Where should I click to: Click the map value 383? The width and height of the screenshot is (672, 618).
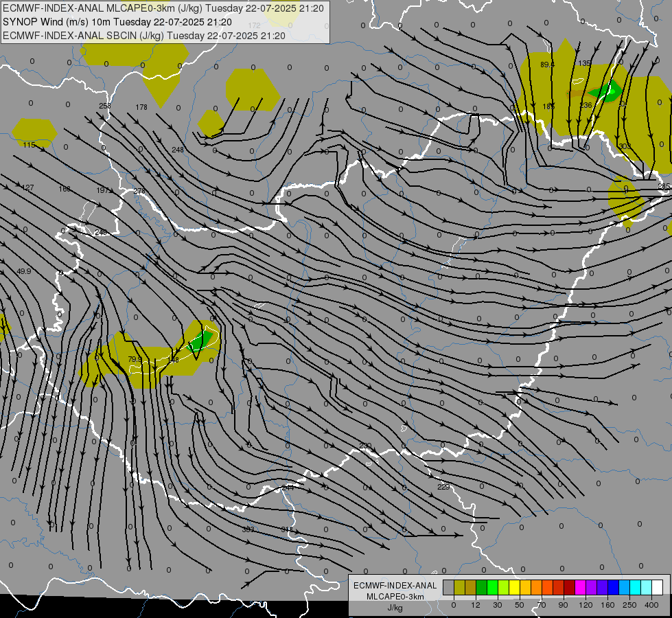coord(248,529)
